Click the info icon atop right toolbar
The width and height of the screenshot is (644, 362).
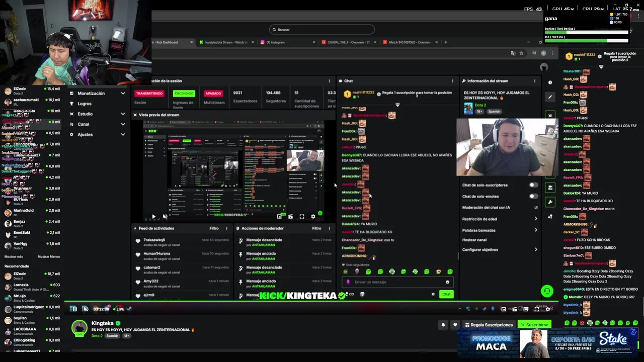550,82
